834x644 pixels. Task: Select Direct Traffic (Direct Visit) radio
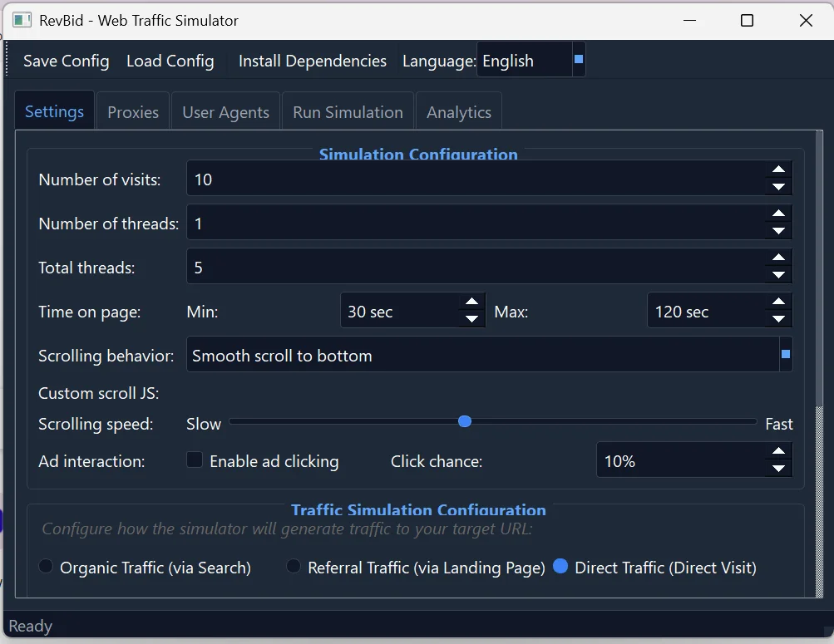pos(560,568)
